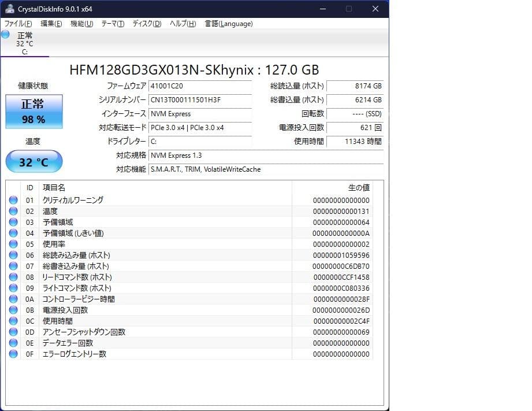Image resolution: width=532 pixels, height=411 pixels.
Task: Click the ID column header
Action: 30,187
